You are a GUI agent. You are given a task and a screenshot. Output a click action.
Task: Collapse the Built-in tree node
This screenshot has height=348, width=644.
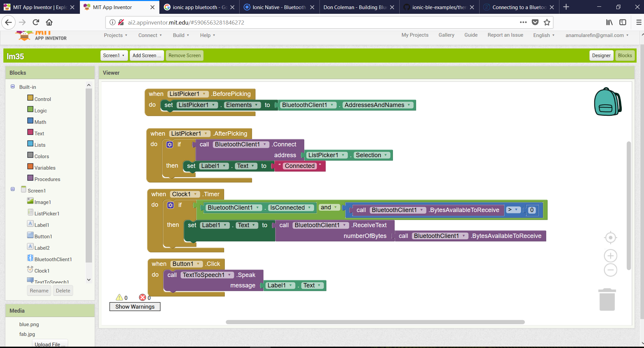pos(12,86)
